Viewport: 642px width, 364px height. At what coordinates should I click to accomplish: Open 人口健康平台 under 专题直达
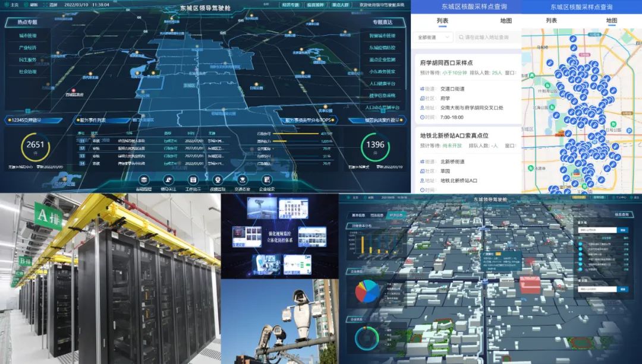click(x=382, y=84)
